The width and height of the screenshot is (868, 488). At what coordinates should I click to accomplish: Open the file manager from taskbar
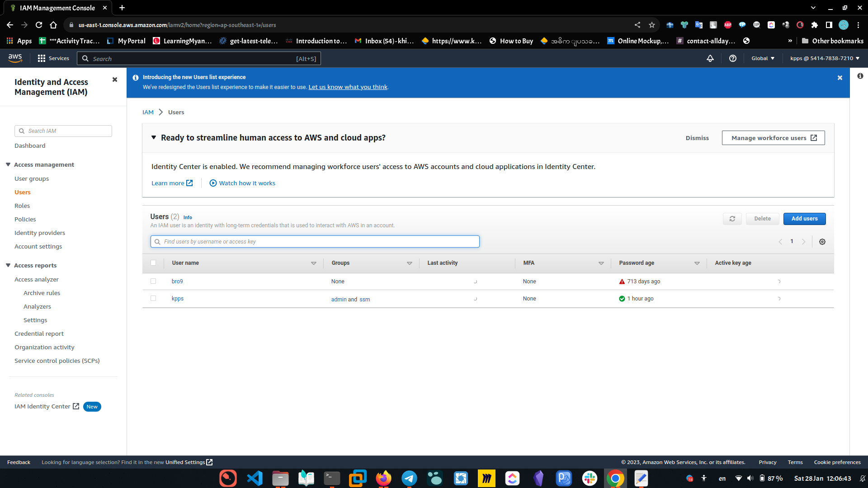pos(280,478)
